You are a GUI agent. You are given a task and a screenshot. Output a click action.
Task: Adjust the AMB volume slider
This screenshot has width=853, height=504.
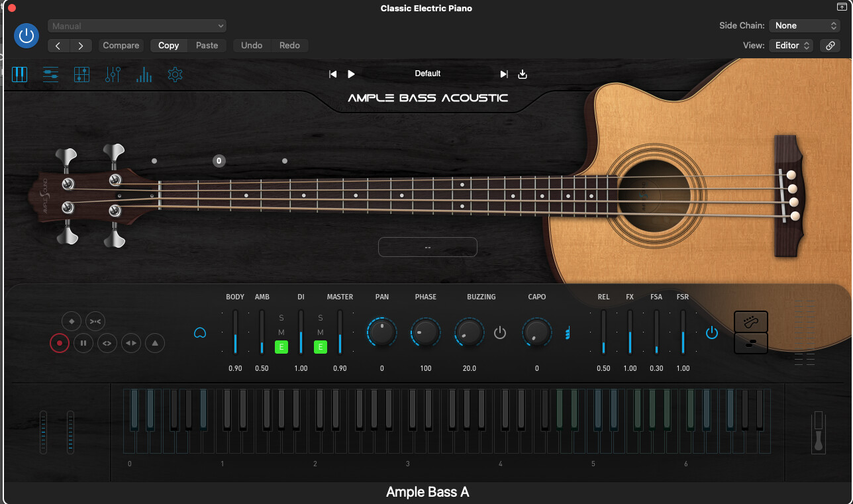tap(262, 332)
